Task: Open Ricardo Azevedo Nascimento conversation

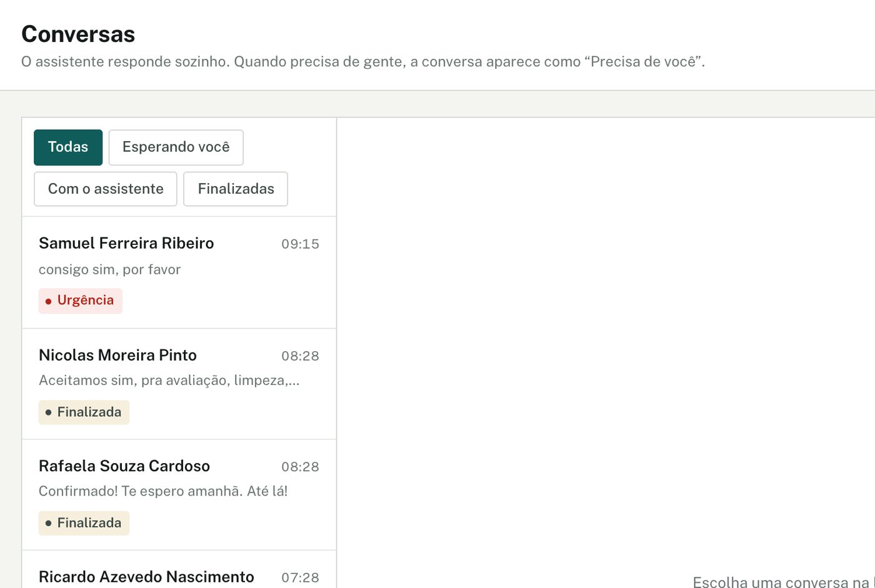Action: [179, 570]
